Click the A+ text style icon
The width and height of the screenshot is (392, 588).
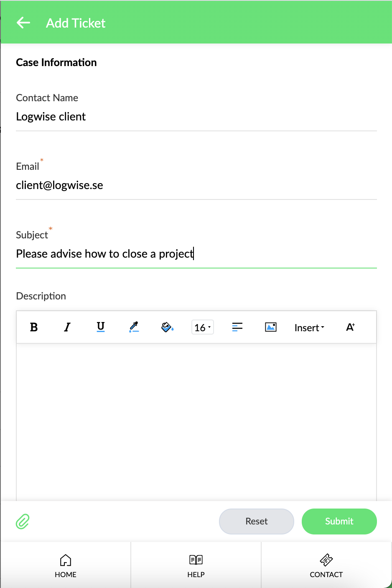click(350, 327)
